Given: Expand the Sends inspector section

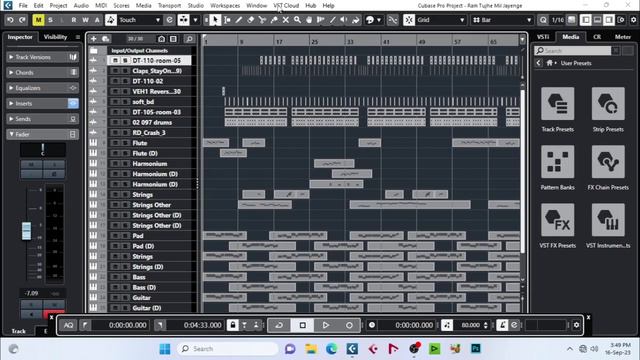Looking at the screenshot, I should (x=42, y=119).
